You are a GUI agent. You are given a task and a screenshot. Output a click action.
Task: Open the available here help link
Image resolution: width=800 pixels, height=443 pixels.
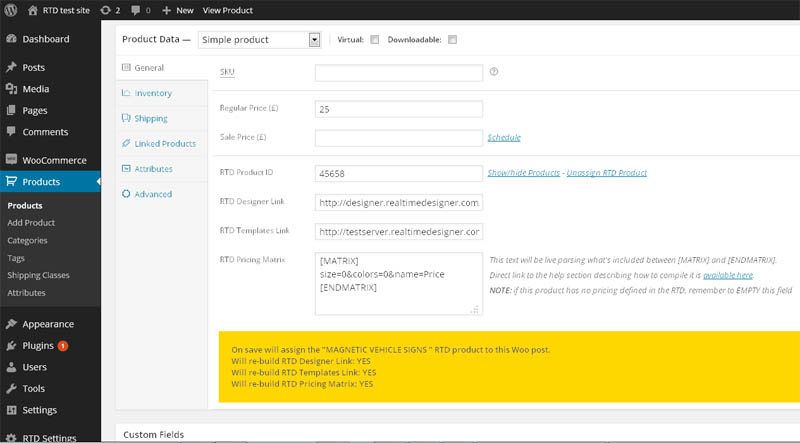tap(728, 275)
